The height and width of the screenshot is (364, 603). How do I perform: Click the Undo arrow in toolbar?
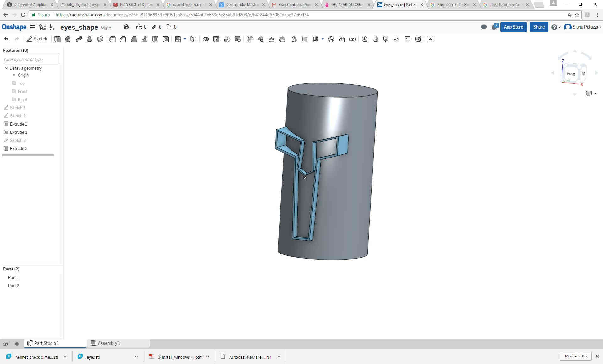point(6,39)
